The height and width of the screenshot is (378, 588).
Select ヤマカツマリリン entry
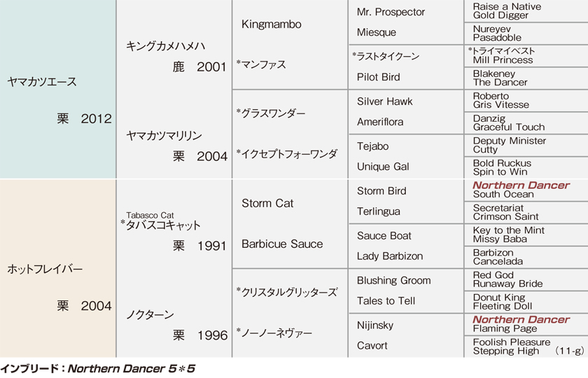tap(164, 135)
